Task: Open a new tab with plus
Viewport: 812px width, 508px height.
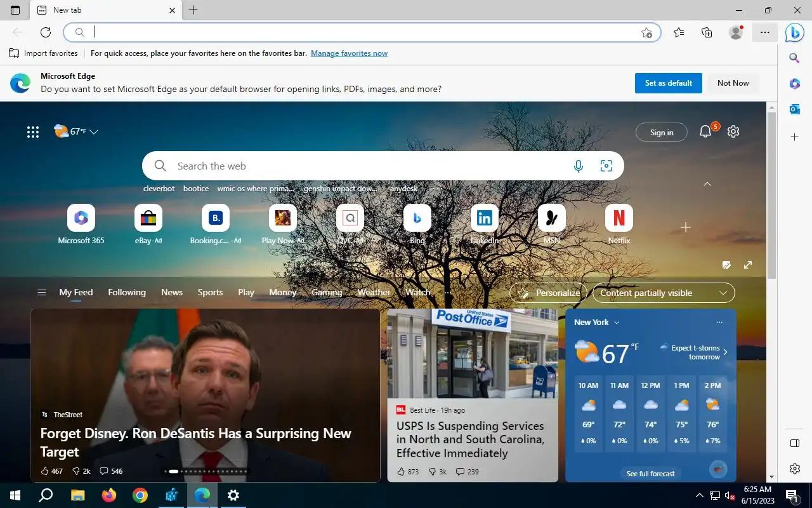Action: tap(193, 10)
